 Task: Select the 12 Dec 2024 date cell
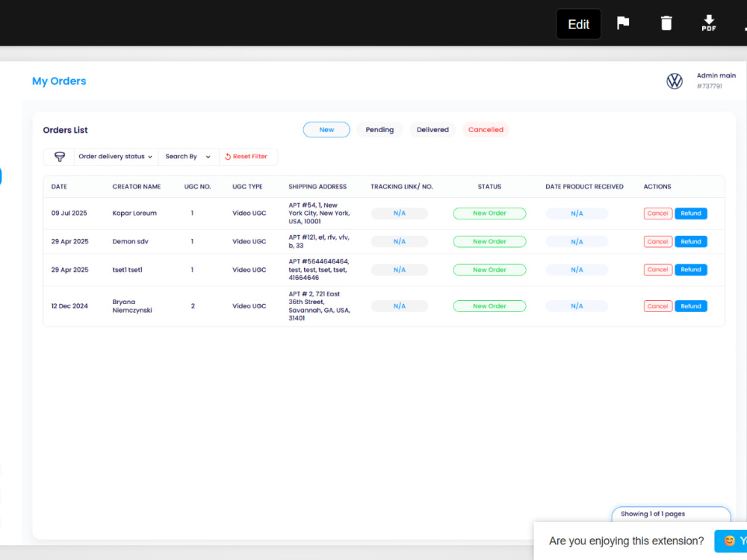(x=69, y=306)
